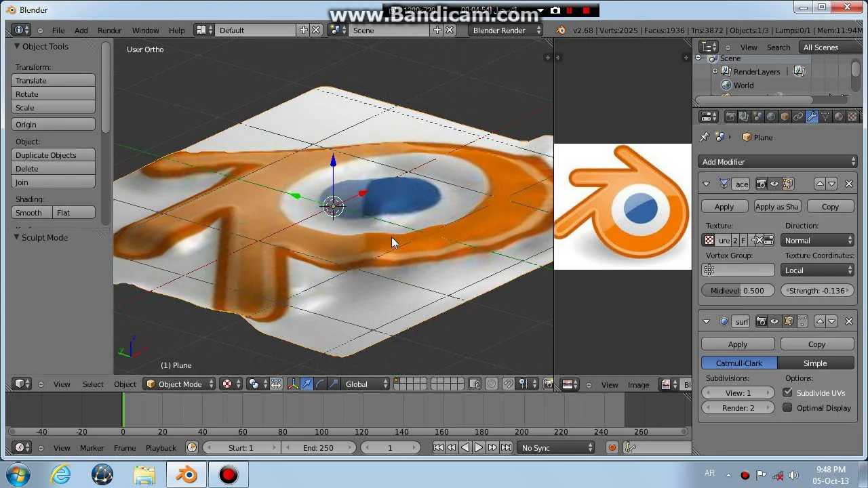Screen dimensions: 868x488
Task: Toggle Displace modifier render camera icon
Action: coord(762,184)
